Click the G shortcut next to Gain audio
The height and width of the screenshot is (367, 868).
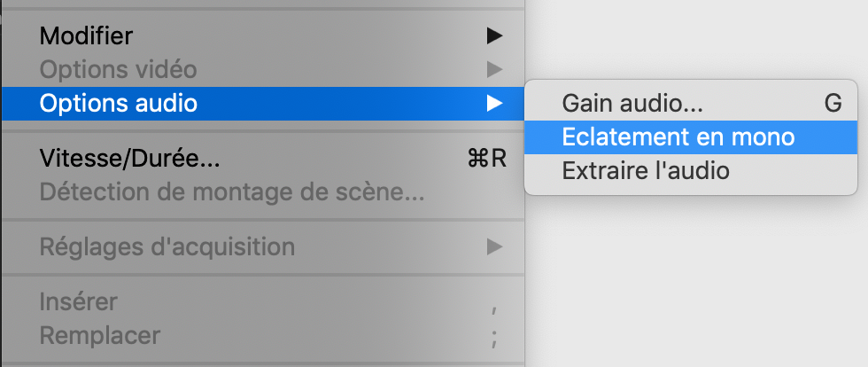pyautogui.click(x=833, y=104)
